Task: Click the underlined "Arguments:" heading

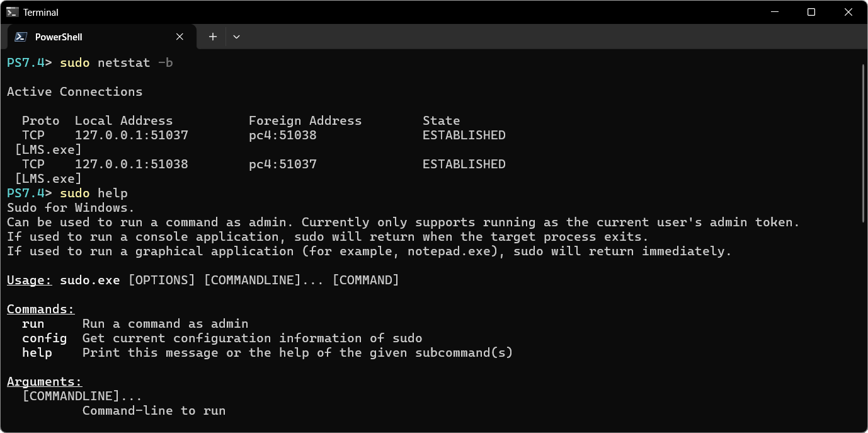Action: pyautogui.click(x=44, y=381)
